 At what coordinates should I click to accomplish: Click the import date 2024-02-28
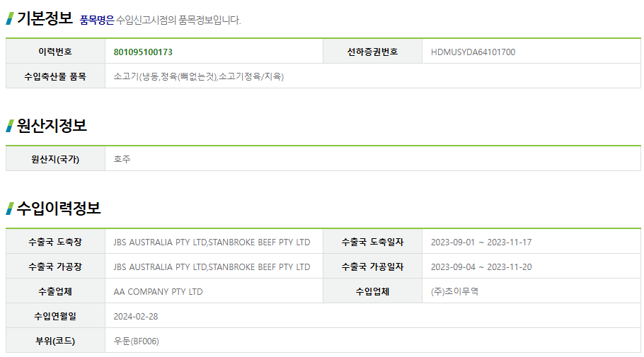(x=136, y=316)
